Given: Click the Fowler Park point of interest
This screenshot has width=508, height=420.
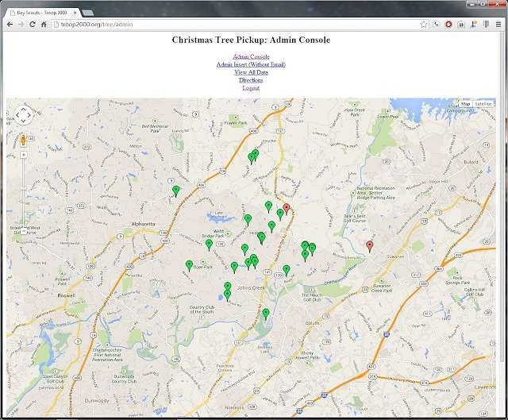Looking at the screenshot, I should [236, 123].
